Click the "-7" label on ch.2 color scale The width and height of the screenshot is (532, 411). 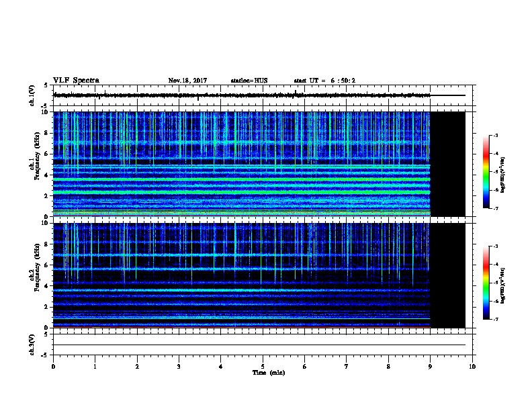[496, 320]
